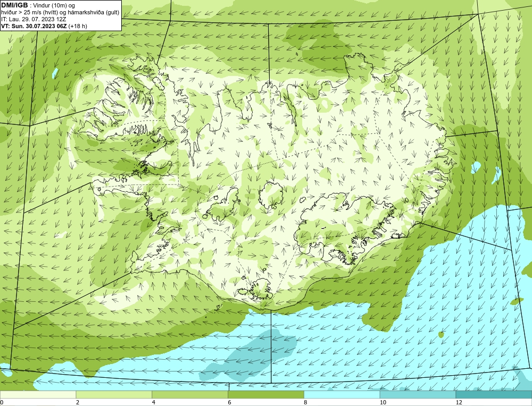Click the 6–8 m/s dark green legend swatch
532x406 pixels.
266,394
